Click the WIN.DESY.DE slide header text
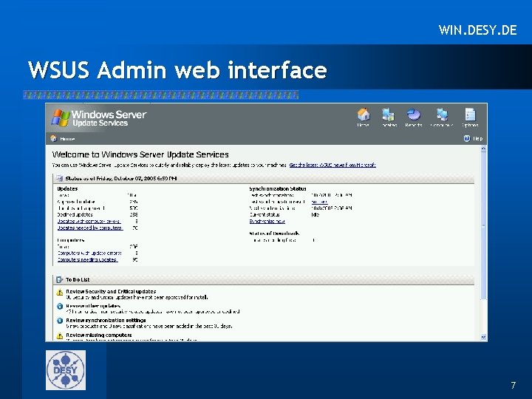Viewport: 532px width, 399px height. pos(478,30)
